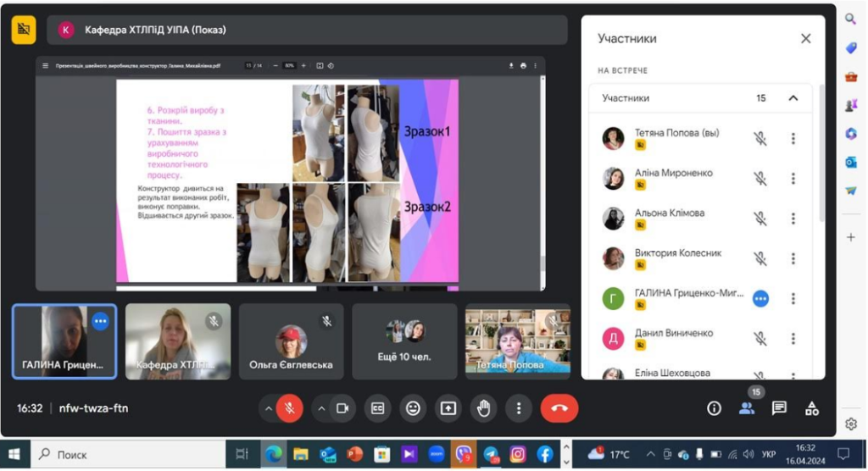Image resolution: width=868 pixels, height=471 pixels.
Task: Click the Windows Поиск search box
Action: [128, 454]
